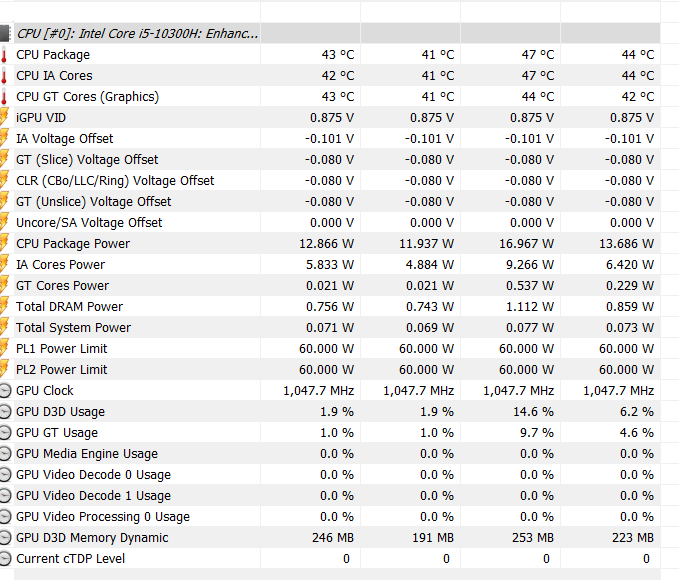
Task: Click Total DRAM Power value 1.112 W
Action: coord(530,307)
